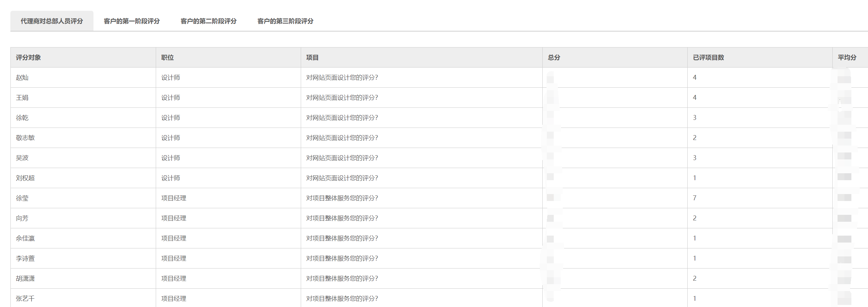Click the 代理商对总部人员评分 tab
Image resolution: width=868 pixels, height=307 pixels.
coord(52,21)
